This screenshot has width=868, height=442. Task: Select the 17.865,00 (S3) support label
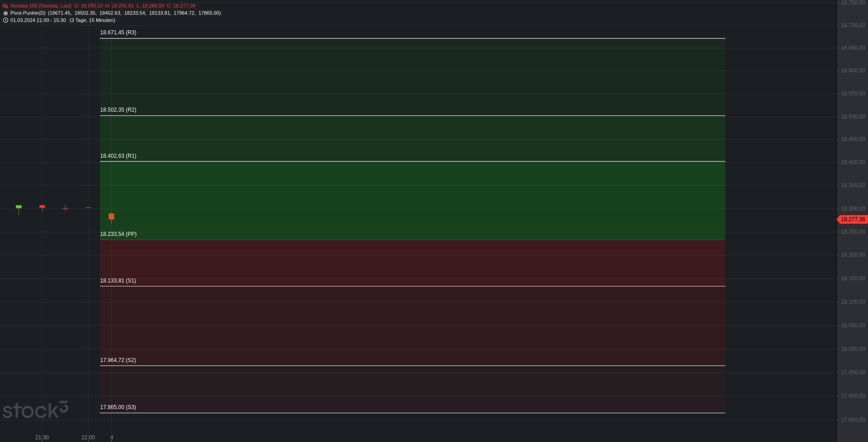[118, 407]
